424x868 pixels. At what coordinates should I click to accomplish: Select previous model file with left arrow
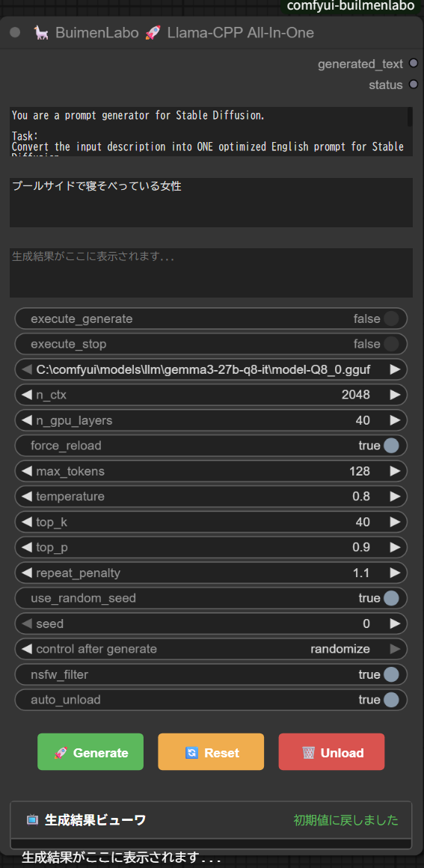click(26, 369)
